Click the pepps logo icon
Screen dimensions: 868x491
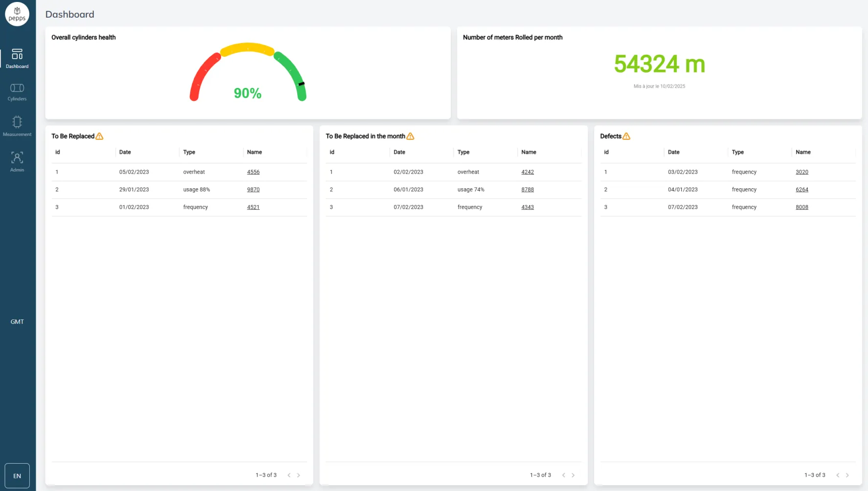[17, 14]
